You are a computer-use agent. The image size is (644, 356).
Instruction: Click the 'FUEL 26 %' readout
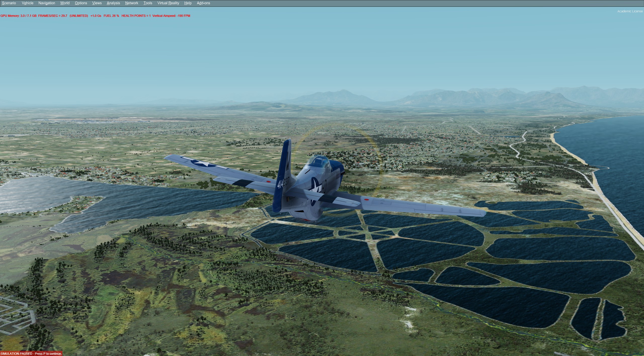(x=111, y=16)
